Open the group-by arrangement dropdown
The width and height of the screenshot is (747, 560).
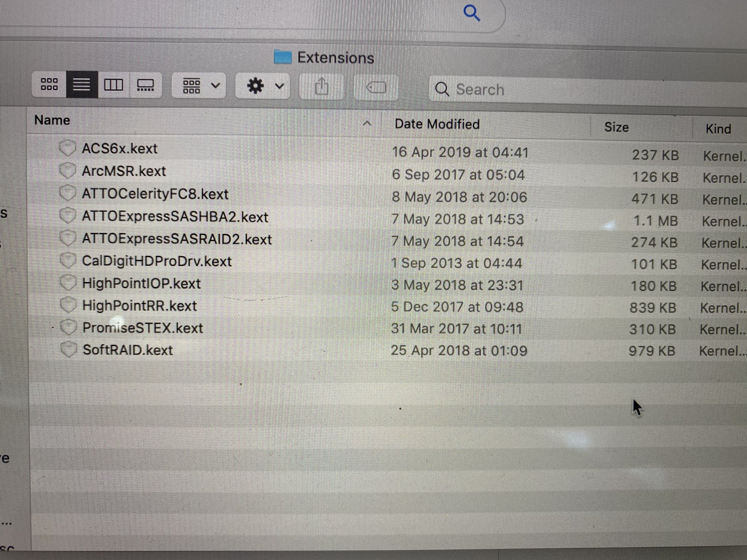click(x=199, y=86)
